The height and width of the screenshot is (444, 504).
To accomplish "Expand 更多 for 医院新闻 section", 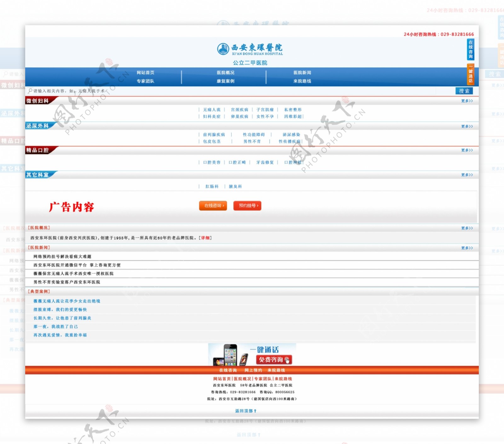I will [467, 248].
